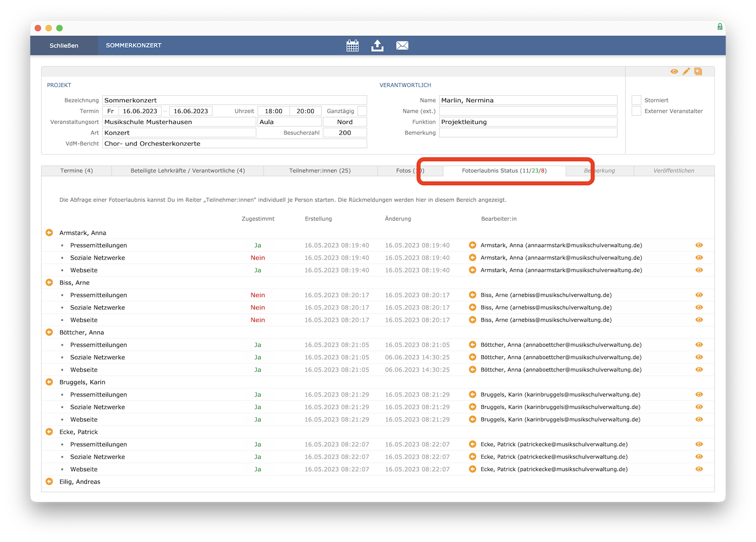The image size is (756, 542).
Task: Click orange arrow icon next to Bruggels, Karin
Action: pos(49,382)
